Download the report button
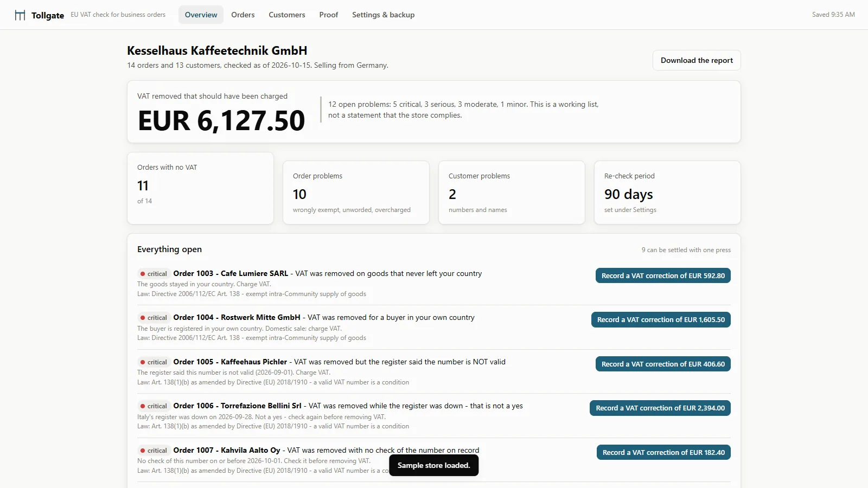Image resolution: width=868 pixels, height=488 pixels. pyautogui.click(x=697, y=60)
